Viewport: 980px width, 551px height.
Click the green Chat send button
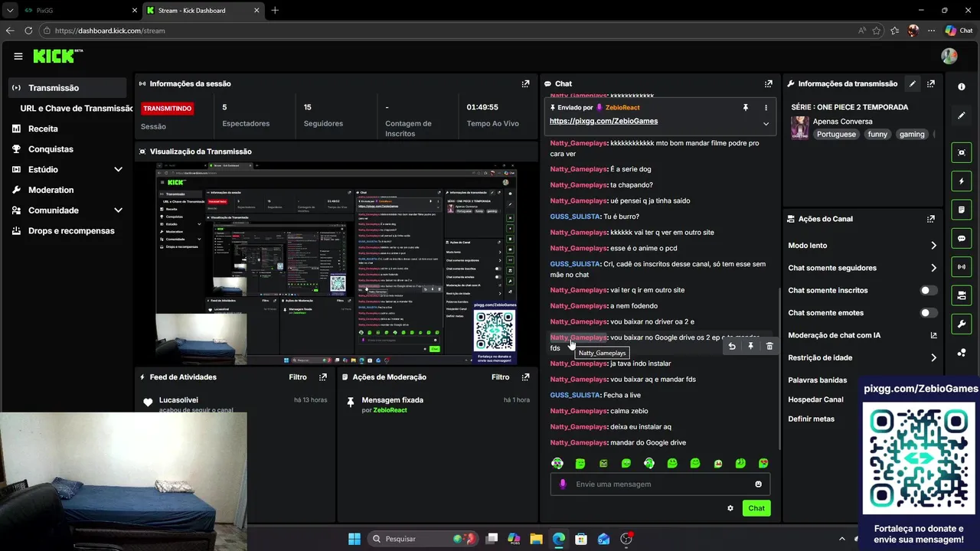click(756, 508)
